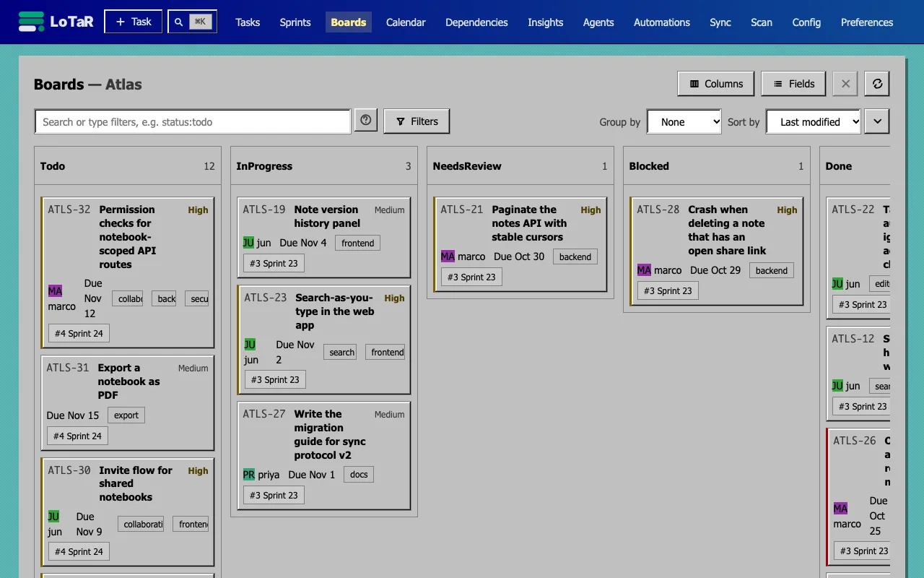Refresh the board with the reload icon

pos(877,84)
